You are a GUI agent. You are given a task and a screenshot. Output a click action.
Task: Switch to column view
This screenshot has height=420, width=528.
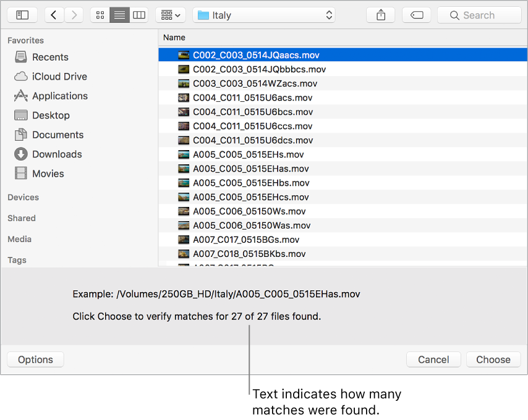pos(139,15)
